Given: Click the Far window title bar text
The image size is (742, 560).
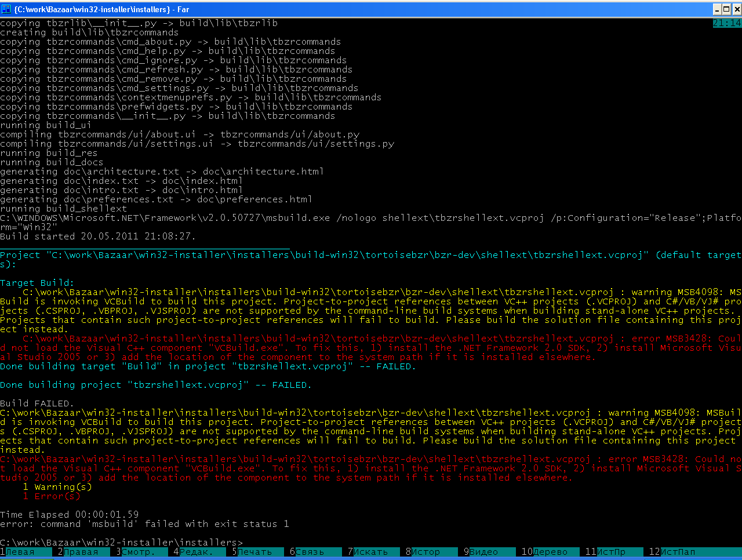Looking at the screenshot, I should click(101, 9).
